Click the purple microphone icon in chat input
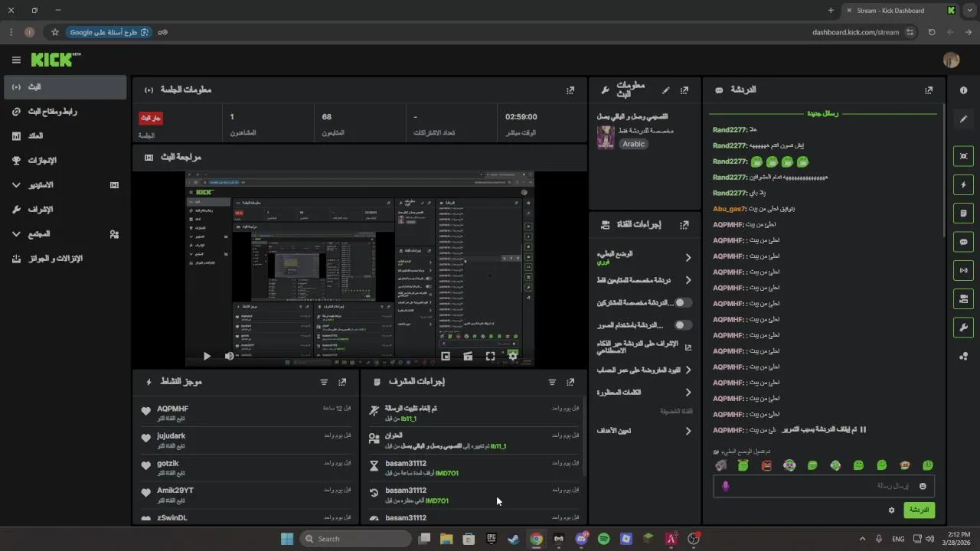Screen dimensions: 980x551 click(x=726, y=486)
